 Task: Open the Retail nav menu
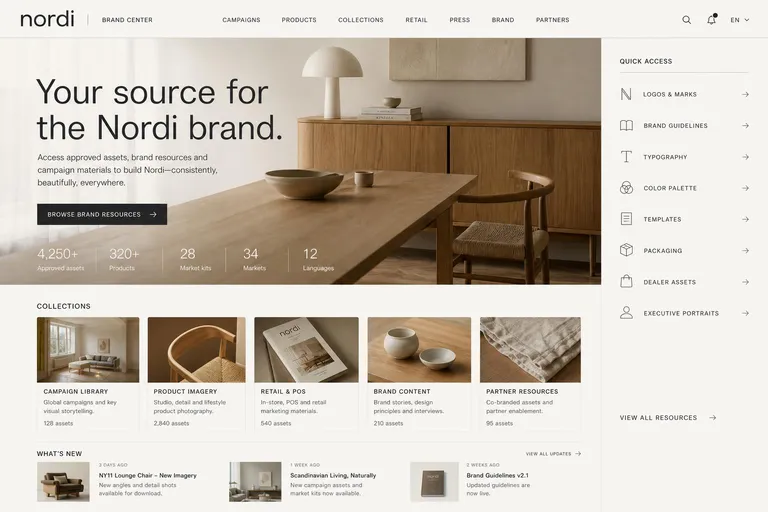[x=416, y=20]
